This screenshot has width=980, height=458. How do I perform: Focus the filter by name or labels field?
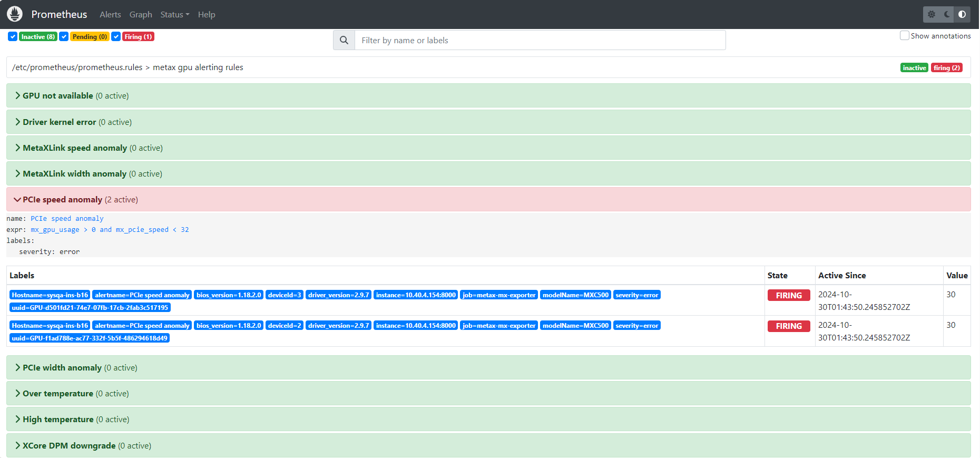540,40
